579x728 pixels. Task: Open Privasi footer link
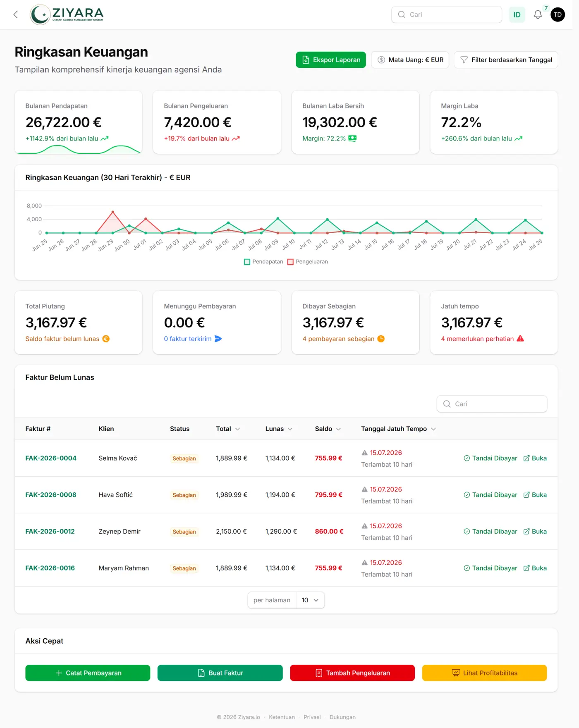point(312,717)
